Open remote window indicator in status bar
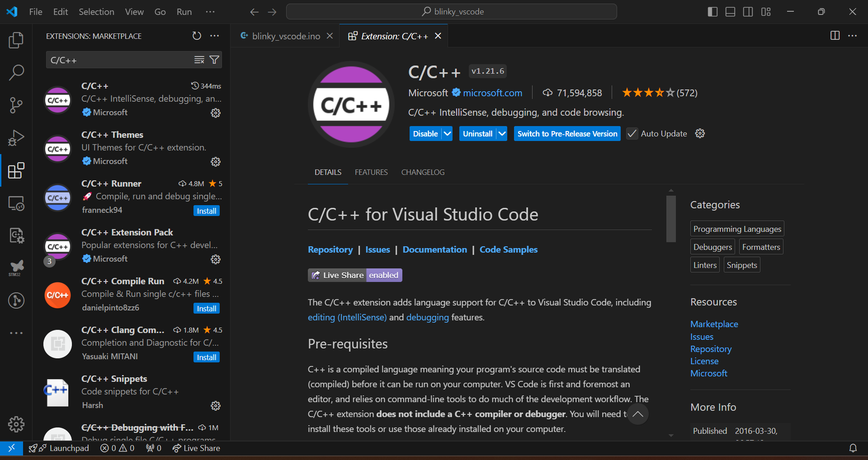The image size is (868, 460). click(11, 448)
